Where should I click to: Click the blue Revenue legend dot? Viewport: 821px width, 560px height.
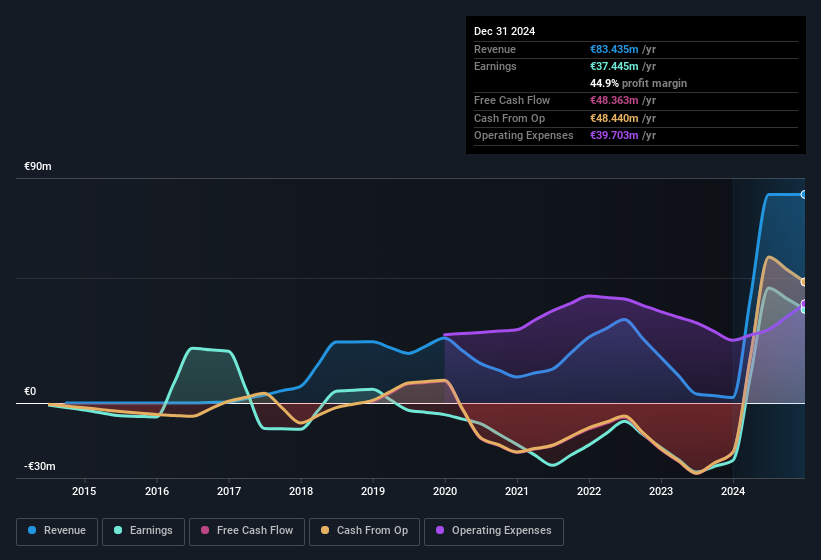pyautogui.click(x=32, y=531)
